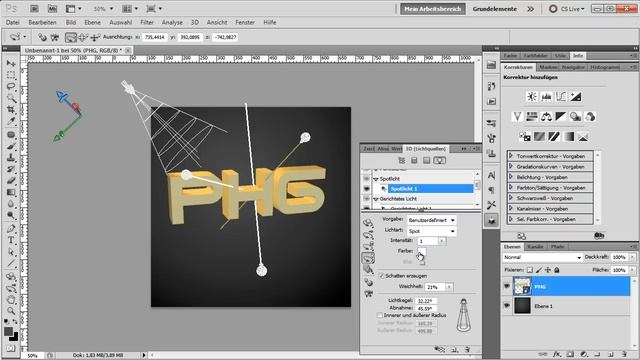The height and width of the screenshot is (360, 640).
Task: Open the Datei menu
Action: pos(13,22)
